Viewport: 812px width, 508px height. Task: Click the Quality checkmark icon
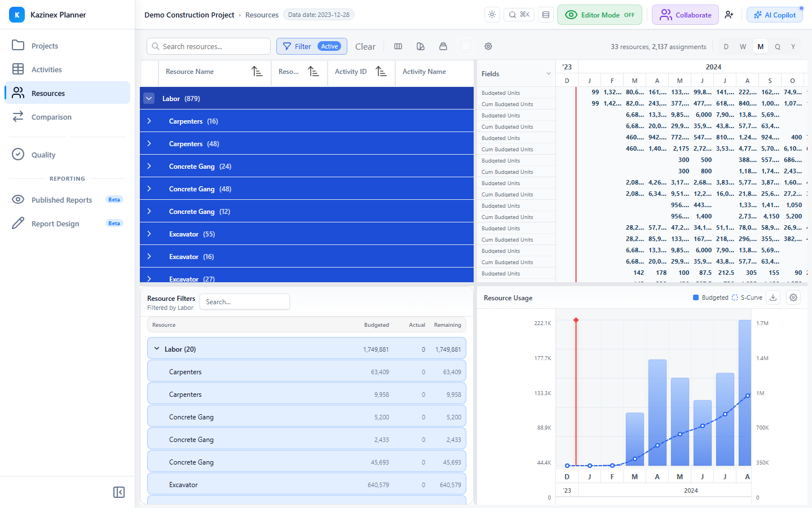coord(18,154)
